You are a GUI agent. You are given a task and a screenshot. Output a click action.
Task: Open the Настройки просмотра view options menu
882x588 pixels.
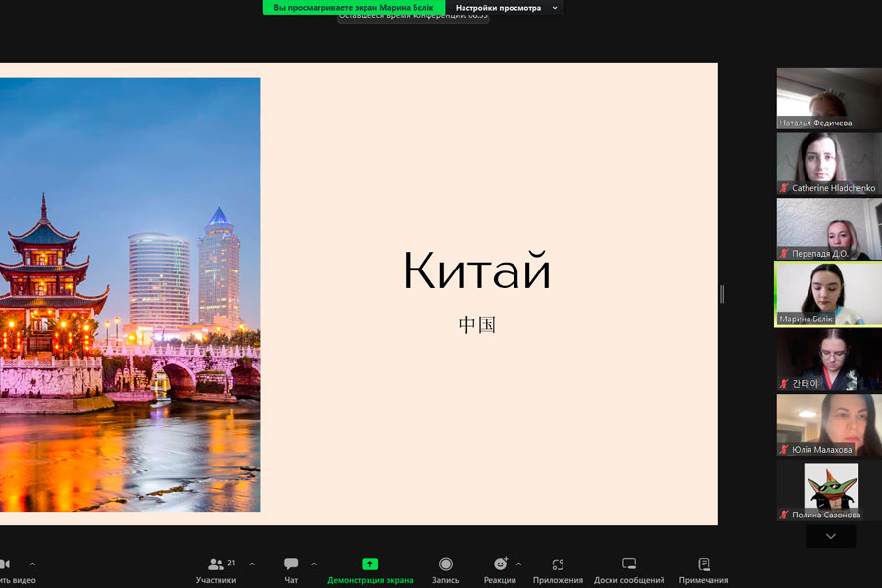[x=505, y=8]
